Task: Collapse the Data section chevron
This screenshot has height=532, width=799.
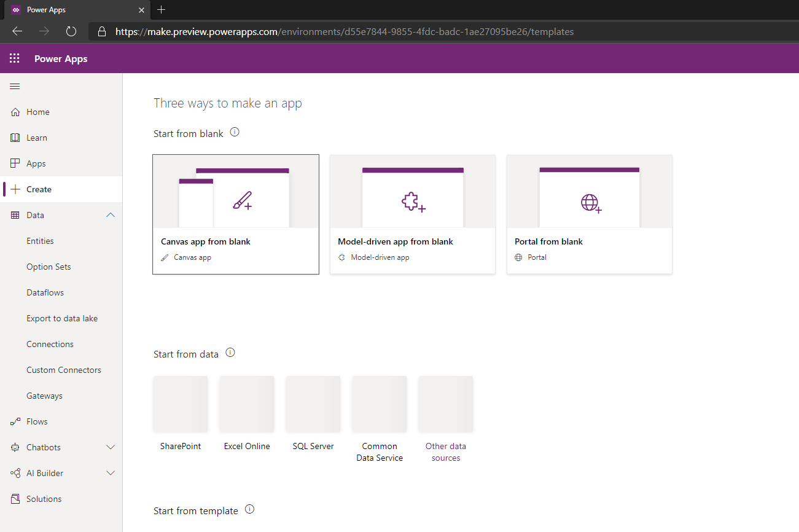Action: coord(111,215)
